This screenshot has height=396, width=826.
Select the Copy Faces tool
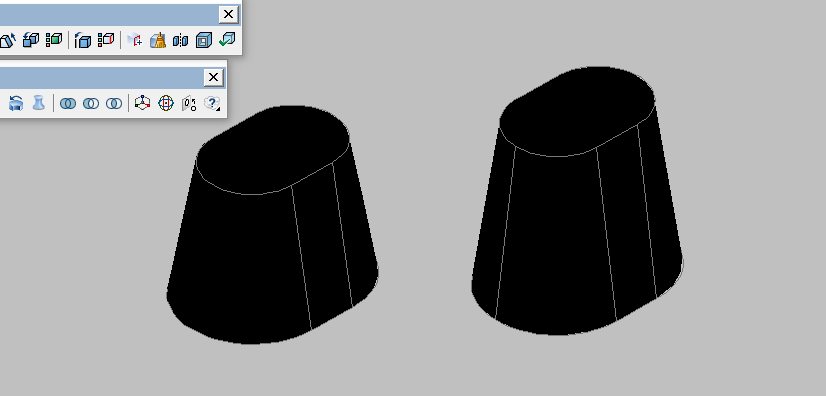[31, 40]
